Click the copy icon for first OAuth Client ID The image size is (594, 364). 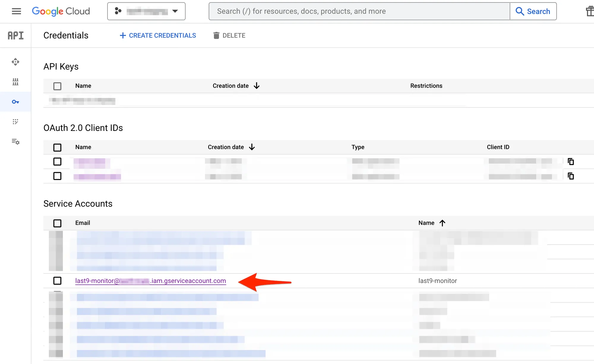pyautogui.click(x=571, y=162)
